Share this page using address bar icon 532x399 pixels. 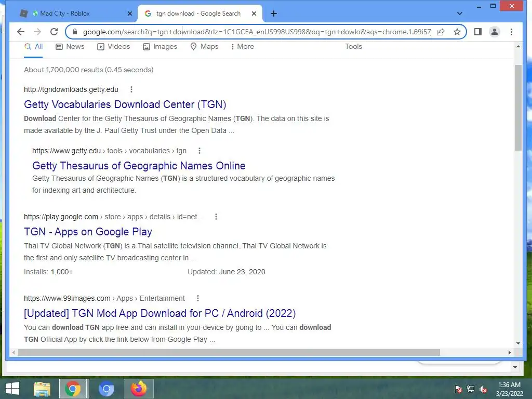click(x=441, y=32)
